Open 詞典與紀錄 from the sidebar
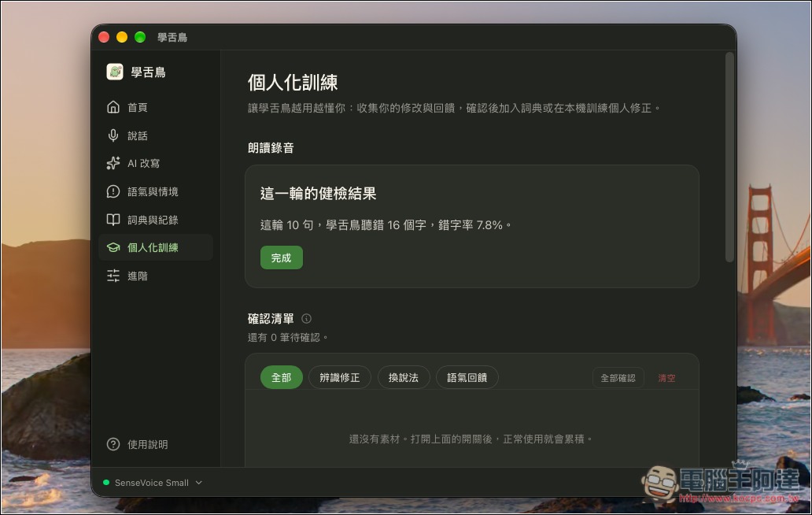Screen dimensions: 812x515 pyautogui.click(x=155, y=220)
